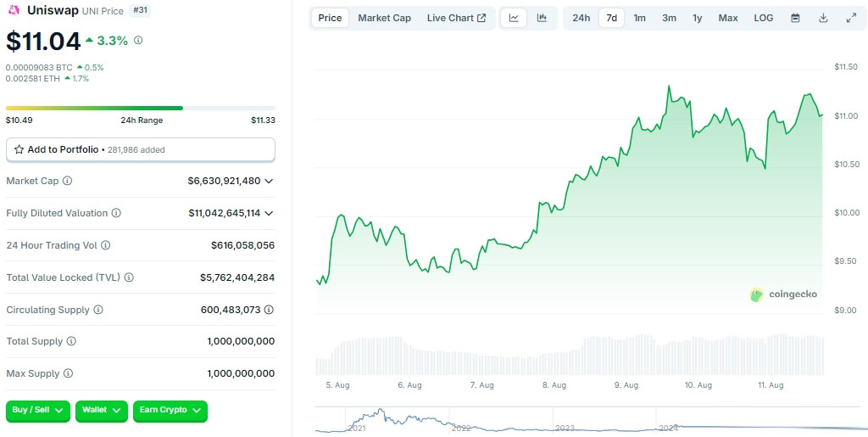The height and width of the screenshot is (437, 868).
Task: Toggle LOG scale on chart
Action: point(763,18)
